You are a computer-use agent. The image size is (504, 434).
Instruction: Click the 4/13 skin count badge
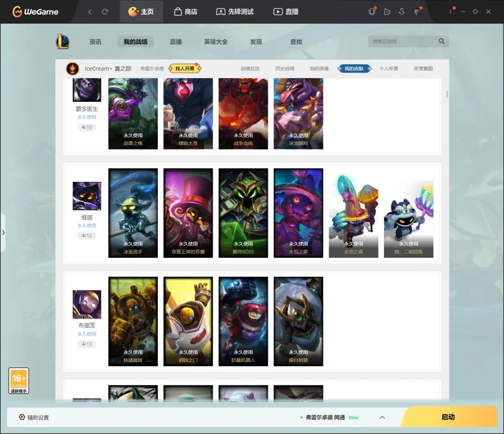point(86,344)
